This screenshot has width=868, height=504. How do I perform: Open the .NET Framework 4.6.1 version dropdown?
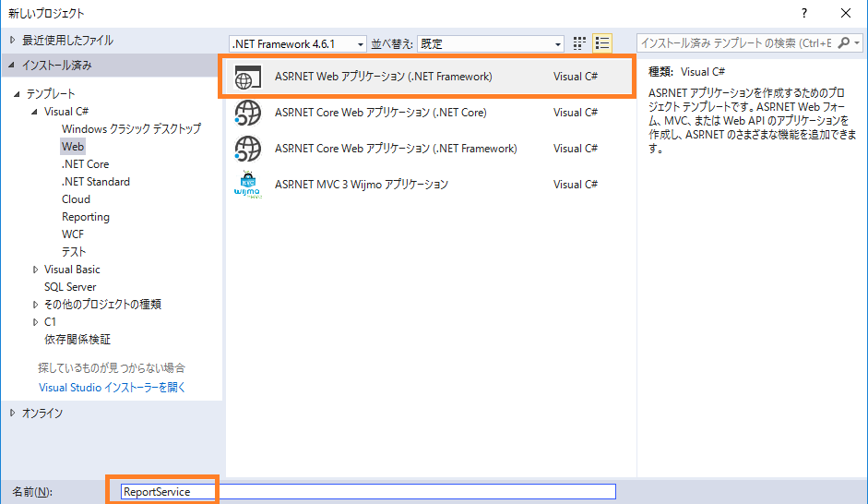tap(297, 43)
